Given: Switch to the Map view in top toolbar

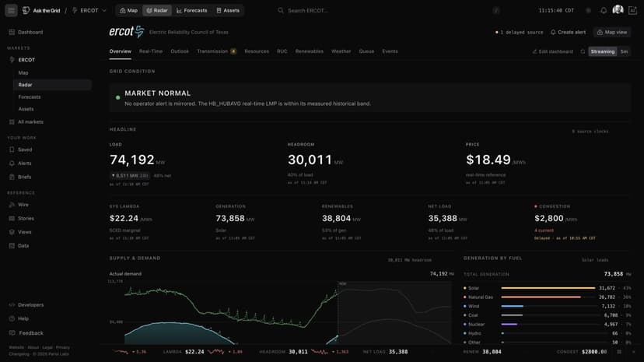Looking at the screenshot, I should [x=128, y=10].
